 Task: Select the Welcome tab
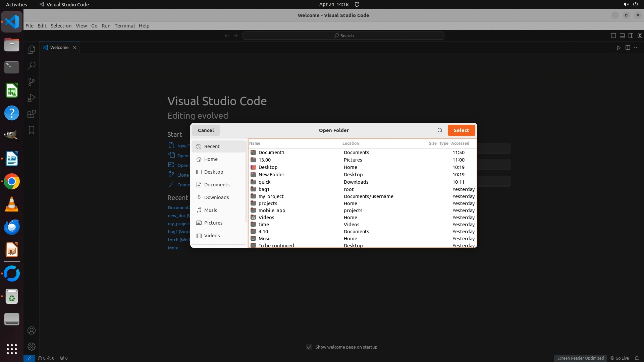[x=59, y=48]
